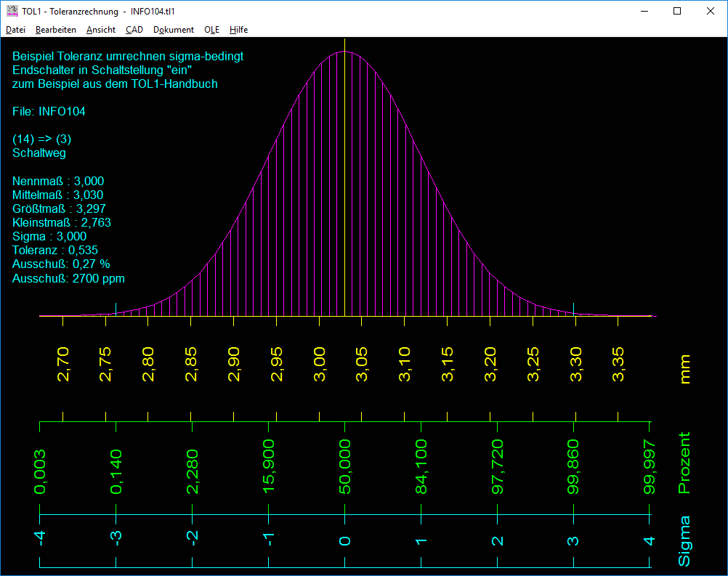Open the OLE menu
Image resolution: width=728 pixels, height=576 pixels.
point(212,30)
